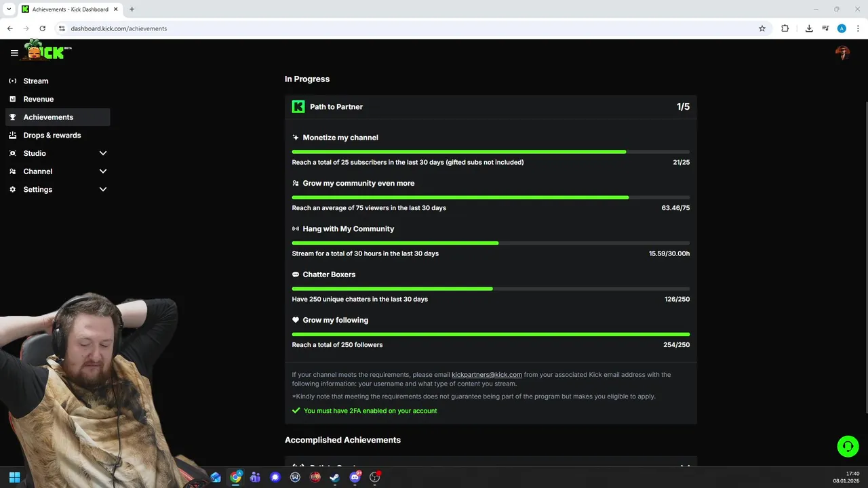Select the Achievements - Kick Dashboard tab
This screenshot has height=488, width=868.
(69, 9)
